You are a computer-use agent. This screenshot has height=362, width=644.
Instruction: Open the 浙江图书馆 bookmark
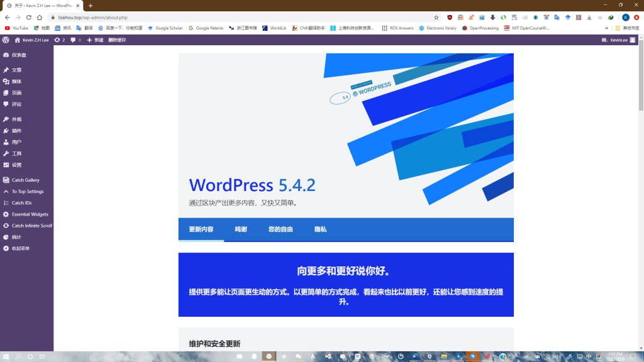pyautogui.click(x=243, y=28)
